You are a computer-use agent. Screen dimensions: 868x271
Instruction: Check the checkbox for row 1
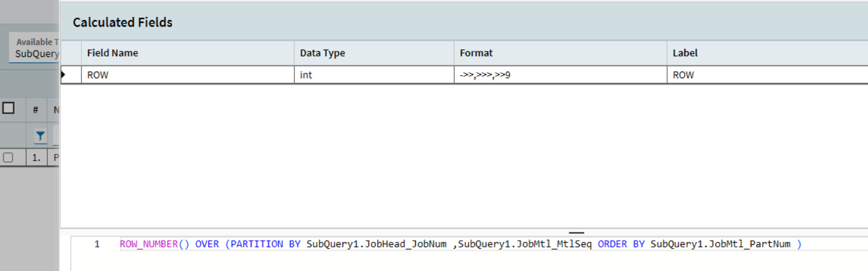8,158
